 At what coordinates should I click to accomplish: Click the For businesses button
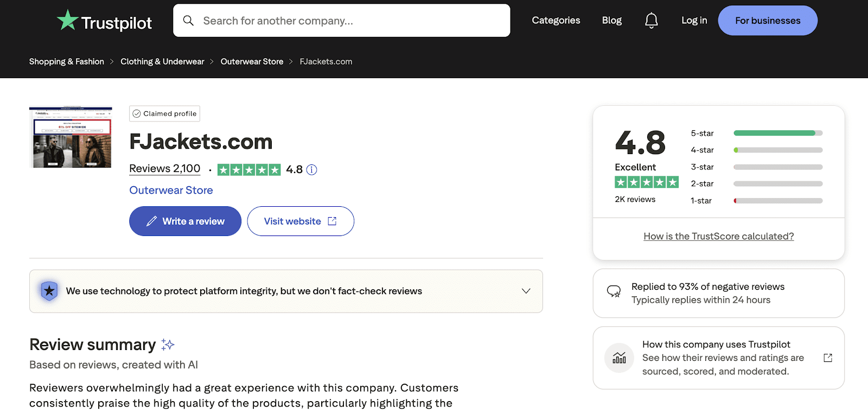click(767, 20)
